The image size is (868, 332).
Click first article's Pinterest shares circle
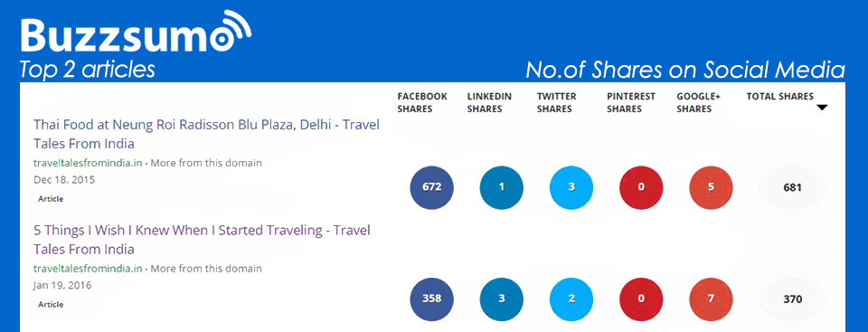[x=641, y=187]
